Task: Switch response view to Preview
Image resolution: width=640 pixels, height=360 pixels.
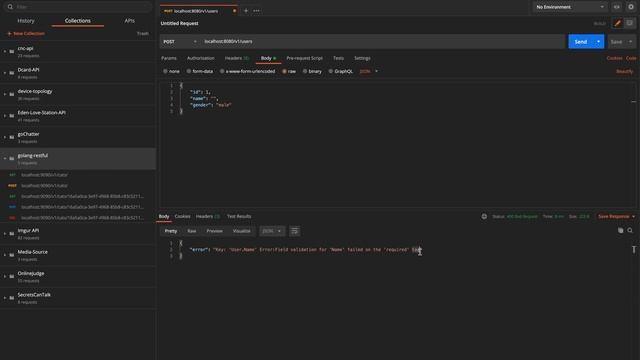Action: (214, 231)
